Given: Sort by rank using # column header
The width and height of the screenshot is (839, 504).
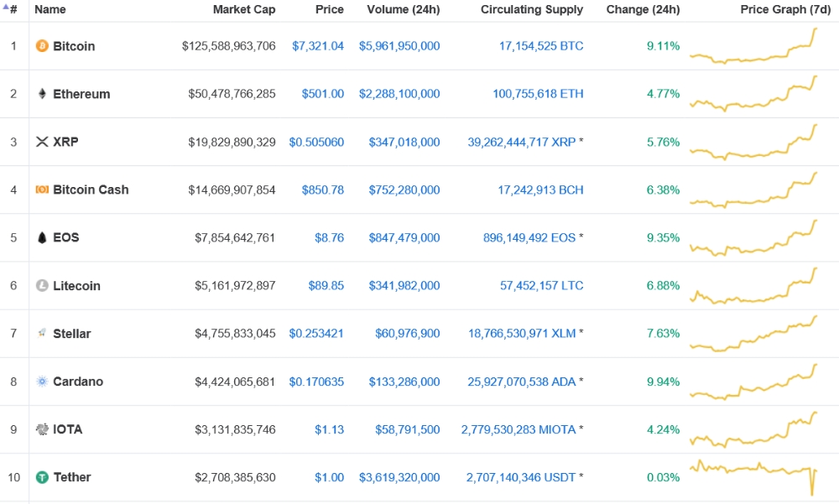Looking at the screenshot, I should [13, 9].
